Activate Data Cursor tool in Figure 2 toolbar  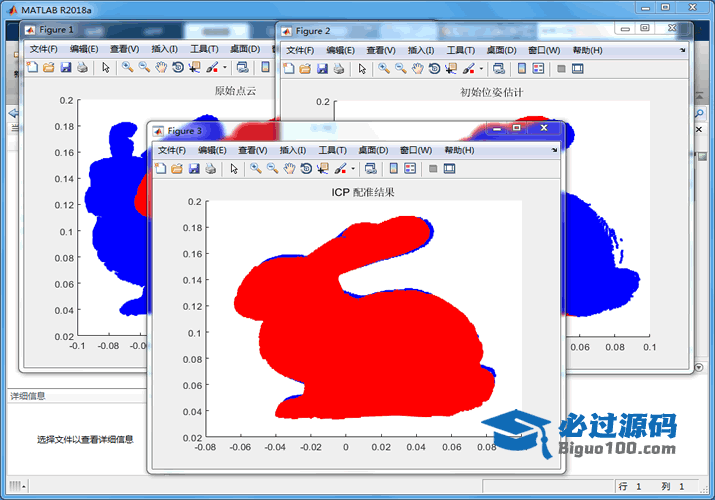tap(451, 69)
